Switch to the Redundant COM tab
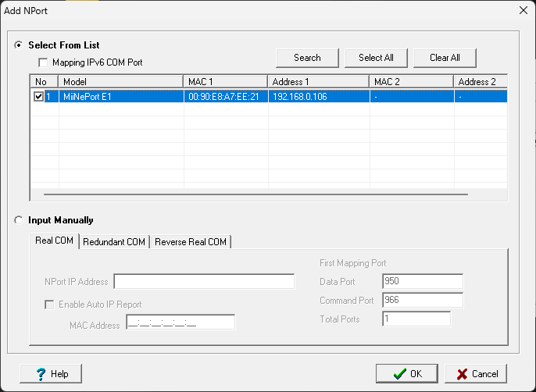The width and height of the screenshot is (536, 392). [x=114, y=242]
